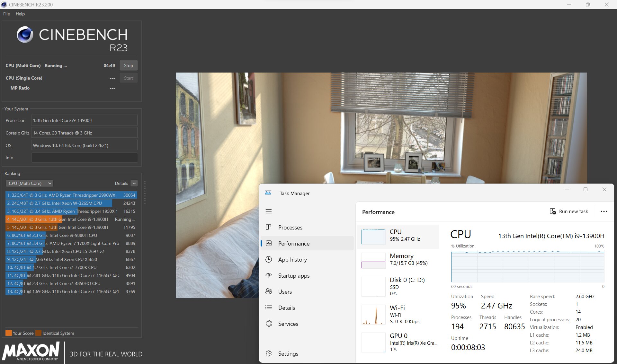The height and width of the screenshot is (364, 617).
Task: Open the File menu in Cinebench
Action: tap(6, 14)
